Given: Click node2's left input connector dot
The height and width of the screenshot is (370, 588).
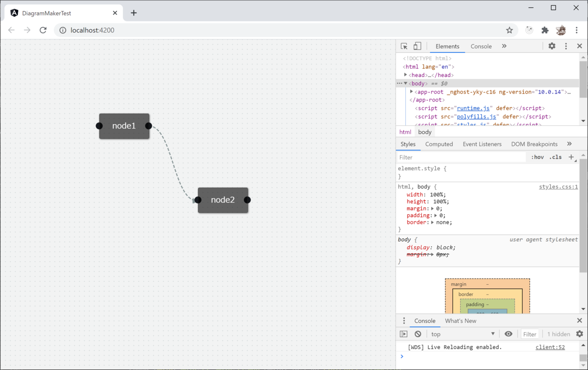Looking at the screenshot, I should 198,200.
